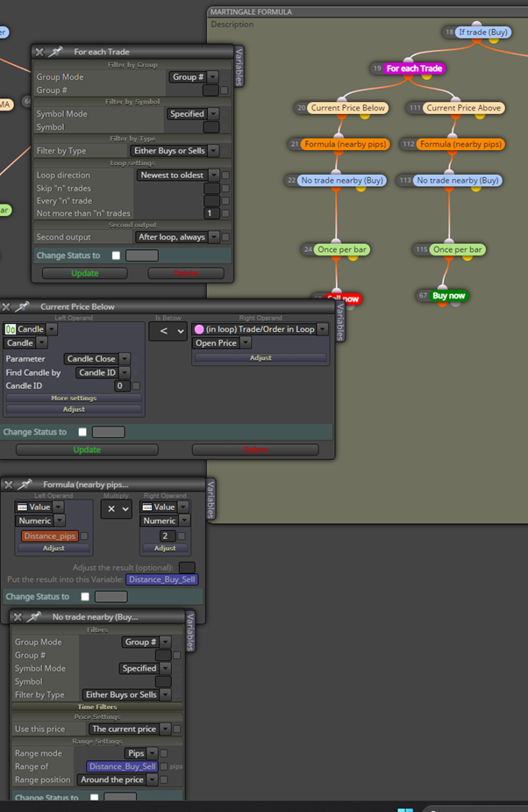Select Formula (nearby pips) node 21
Screen dimensions: 528x812
point(345,144)
